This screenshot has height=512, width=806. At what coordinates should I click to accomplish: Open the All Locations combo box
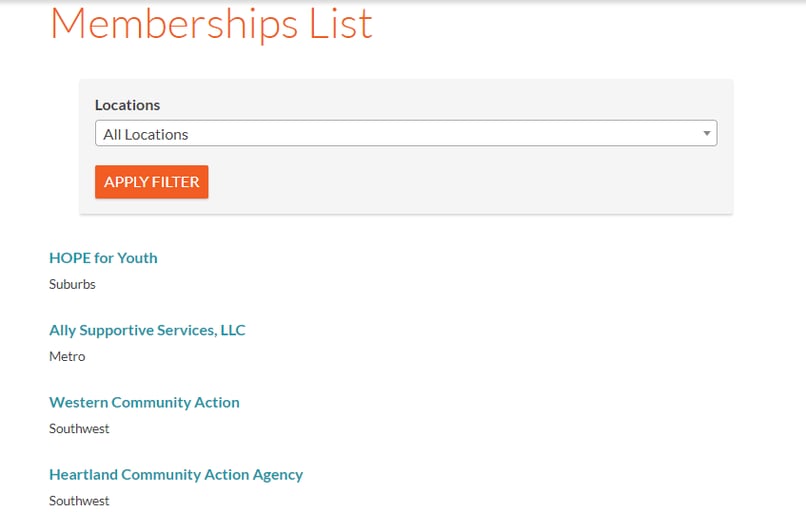tap(406, 134)
